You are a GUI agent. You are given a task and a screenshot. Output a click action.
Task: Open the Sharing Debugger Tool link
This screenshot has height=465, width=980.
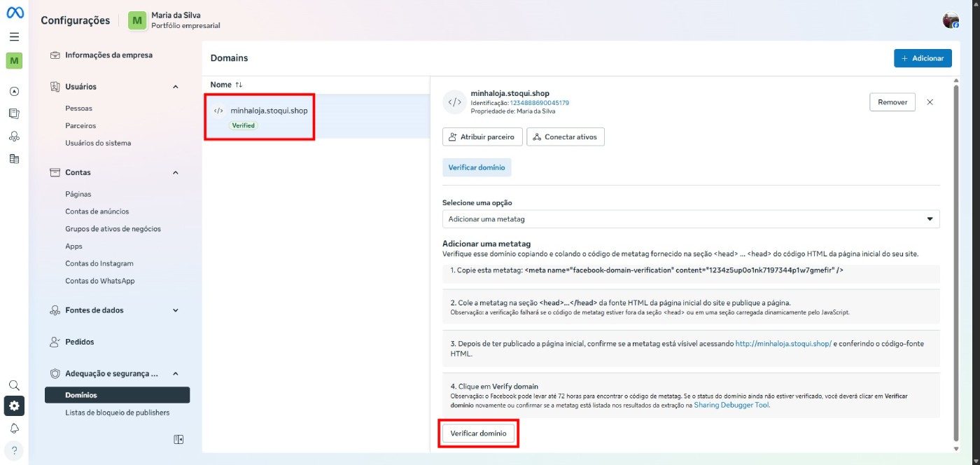tap(731, 405)
